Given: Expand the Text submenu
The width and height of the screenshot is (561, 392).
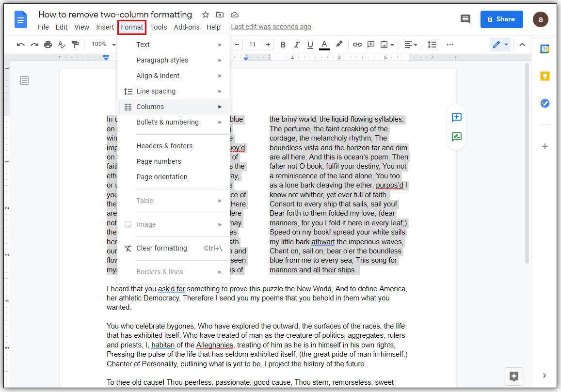Looking at the screenshot, I should click(174, 45).
